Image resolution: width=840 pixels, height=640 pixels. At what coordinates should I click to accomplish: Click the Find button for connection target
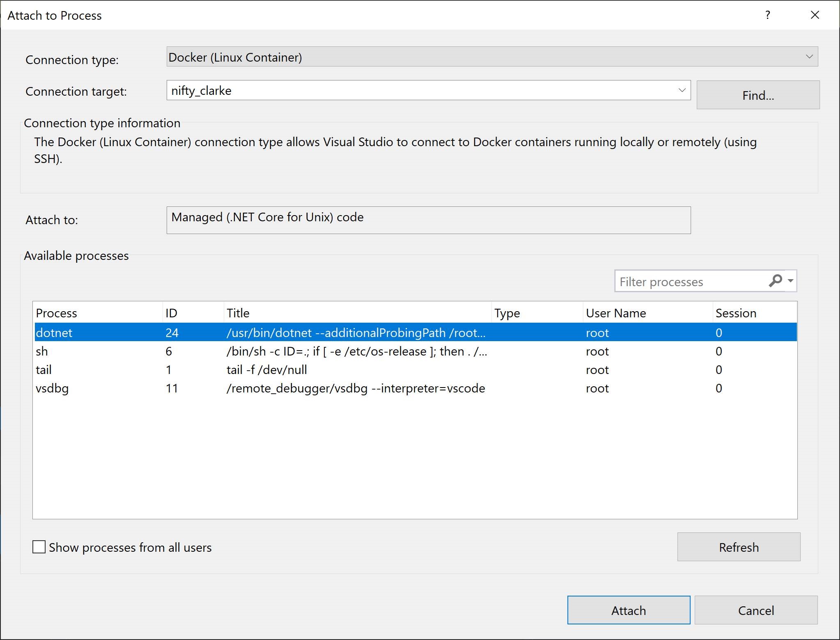(757, 94)
